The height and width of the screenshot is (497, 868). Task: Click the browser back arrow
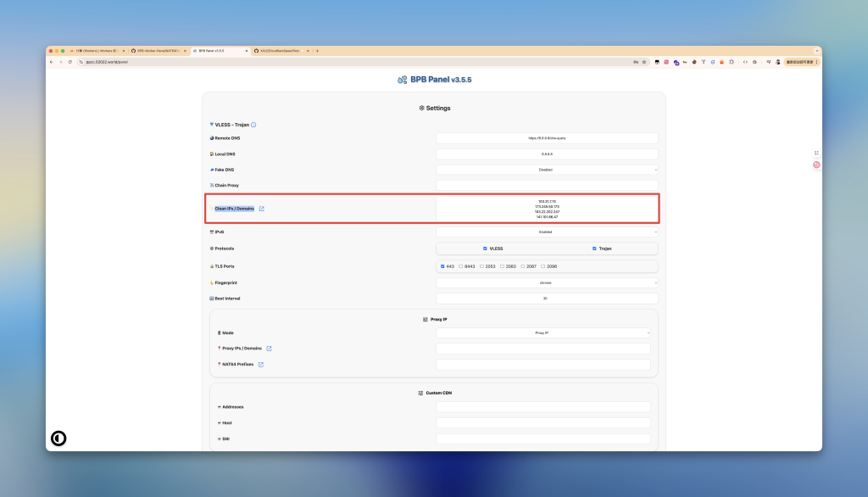pos(51,62)
